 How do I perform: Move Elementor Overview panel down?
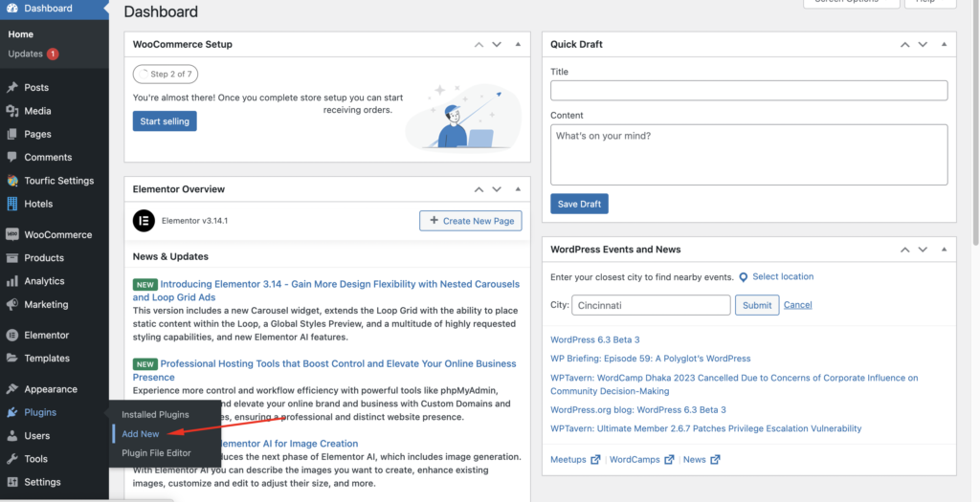point(497,189)
